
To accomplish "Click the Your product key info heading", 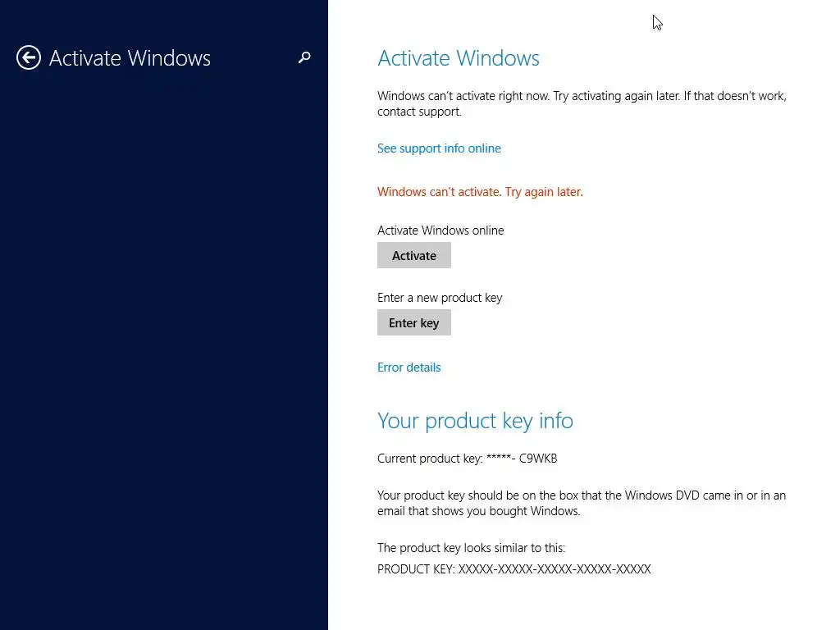I will (x=475, y=421).
